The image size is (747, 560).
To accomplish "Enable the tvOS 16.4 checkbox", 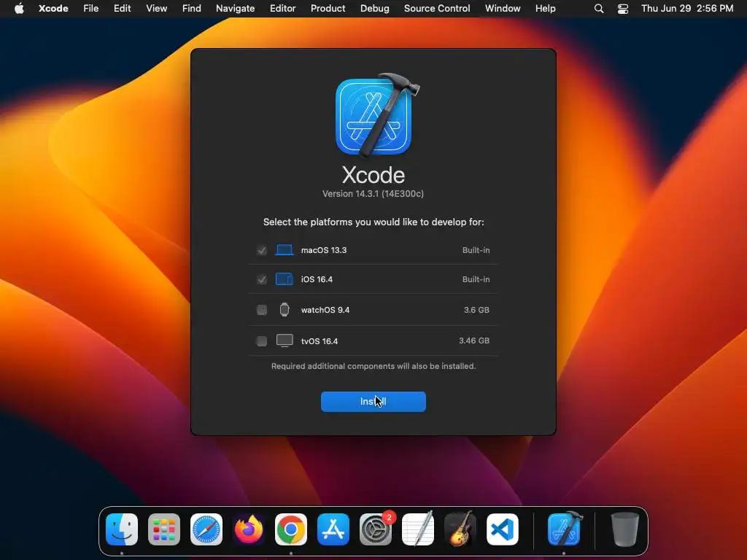I will pyautogui.click(x=262, y=341).
